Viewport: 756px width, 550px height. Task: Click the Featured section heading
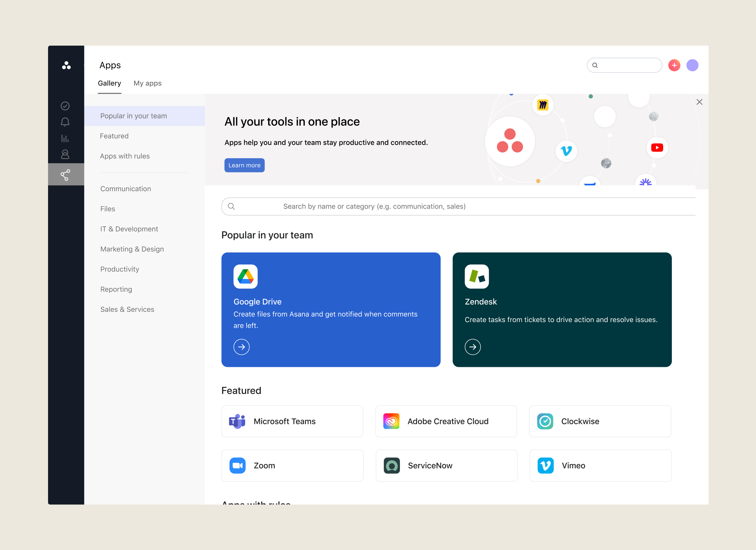(241, 391)
